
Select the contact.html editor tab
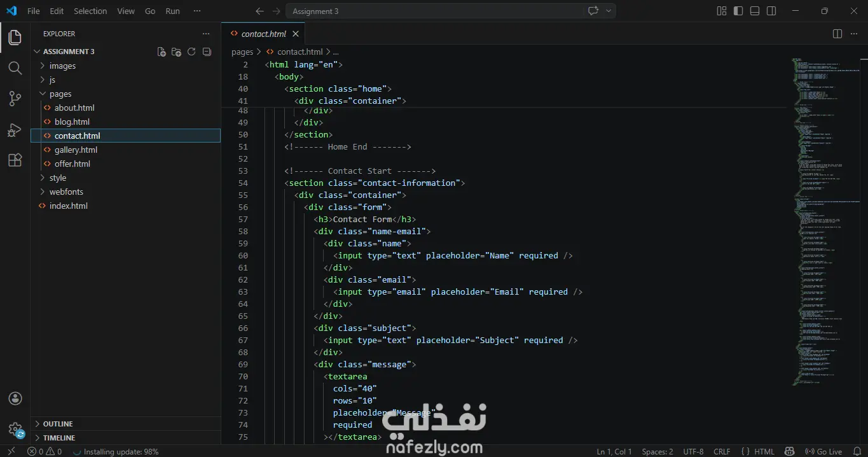(263, 34)
